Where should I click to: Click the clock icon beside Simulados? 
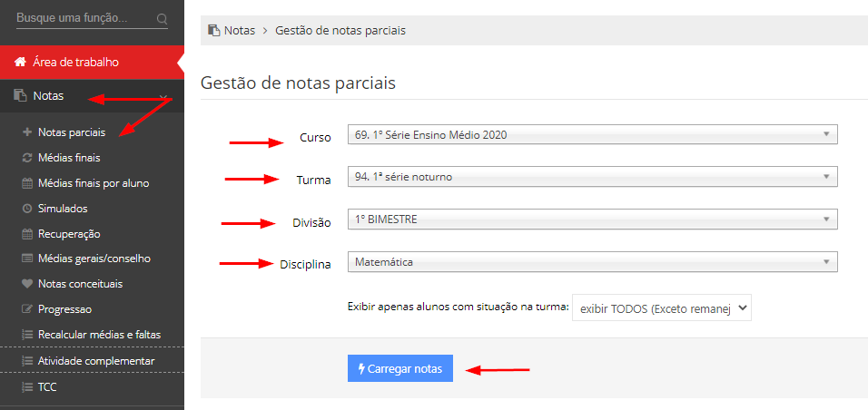26,209
